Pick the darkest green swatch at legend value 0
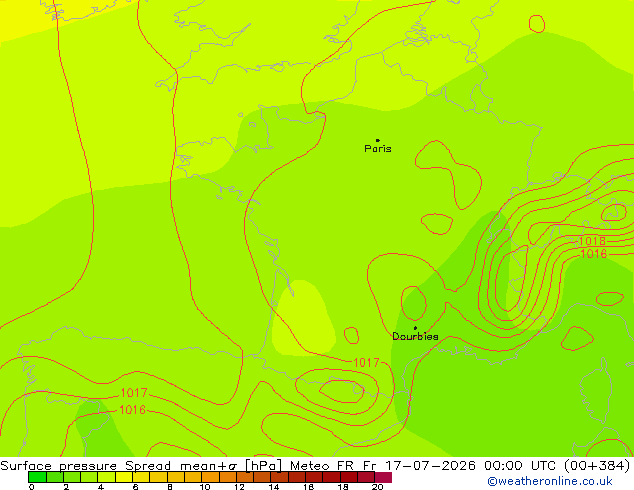634x490 pixels. coord(37,477)
